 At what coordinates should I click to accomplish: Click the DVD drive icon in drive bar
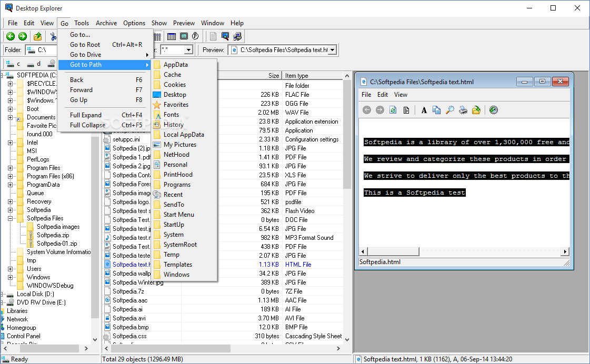[52, 63]
